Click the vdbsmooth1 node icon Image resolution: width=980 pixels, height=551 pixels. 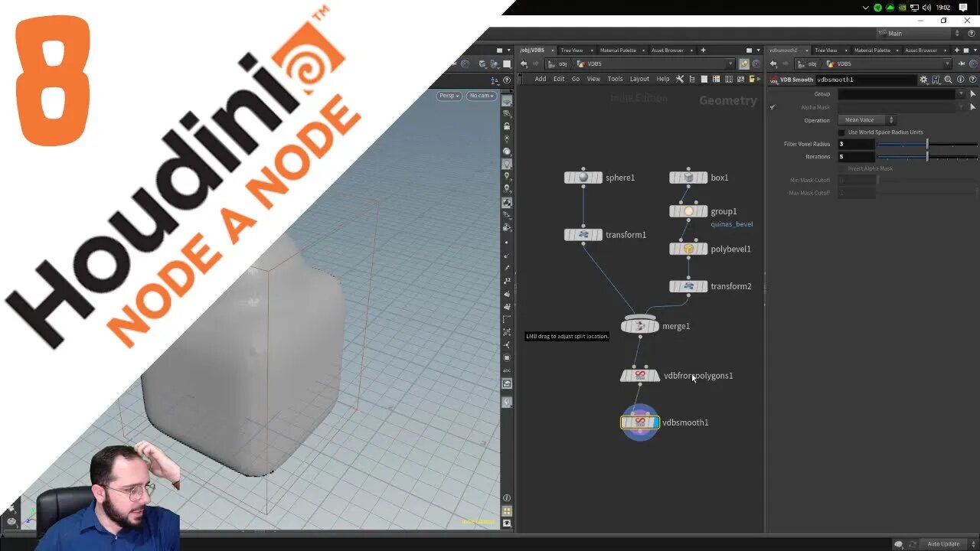pos(640,422)
